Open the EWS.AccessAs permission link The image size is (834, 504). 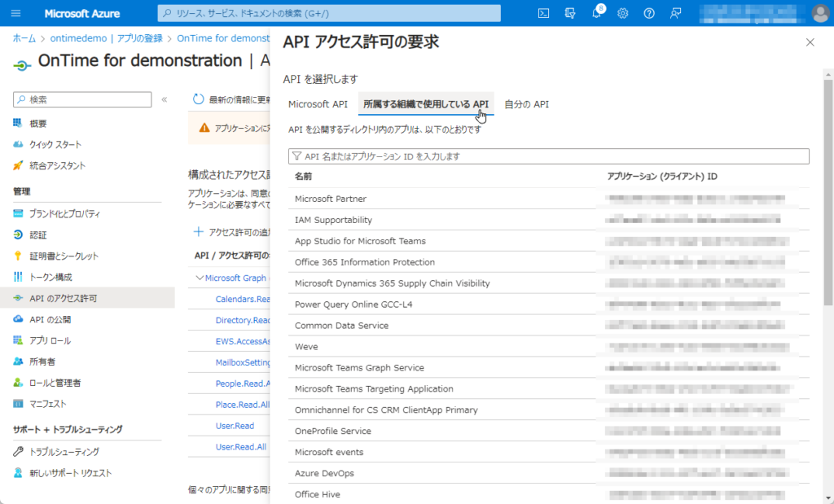(243, 341)
